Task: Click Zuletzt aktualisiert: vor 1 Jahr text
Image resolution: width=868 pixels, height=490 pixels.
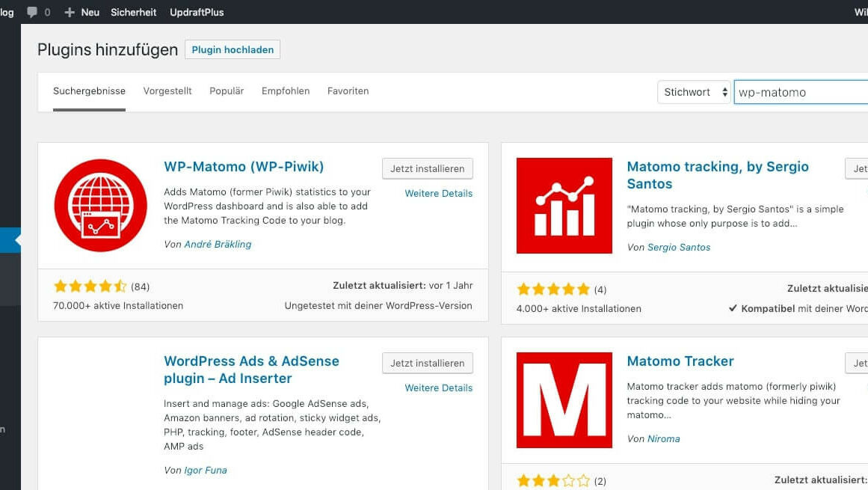Action: point(402,286)
